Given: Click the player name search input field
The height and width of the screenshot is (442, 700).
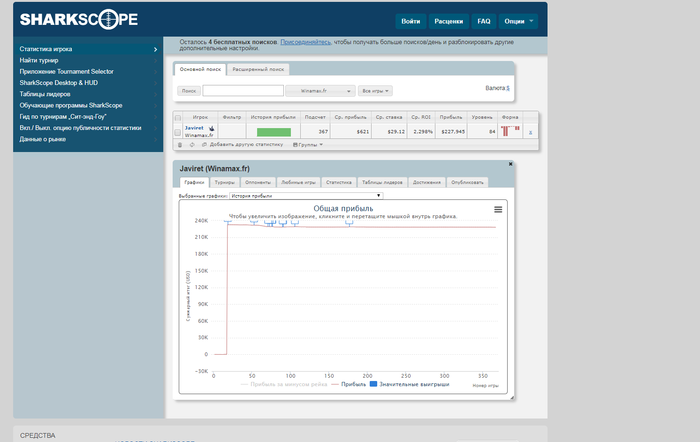Looking at the screenshot, I should pos(243,91).
